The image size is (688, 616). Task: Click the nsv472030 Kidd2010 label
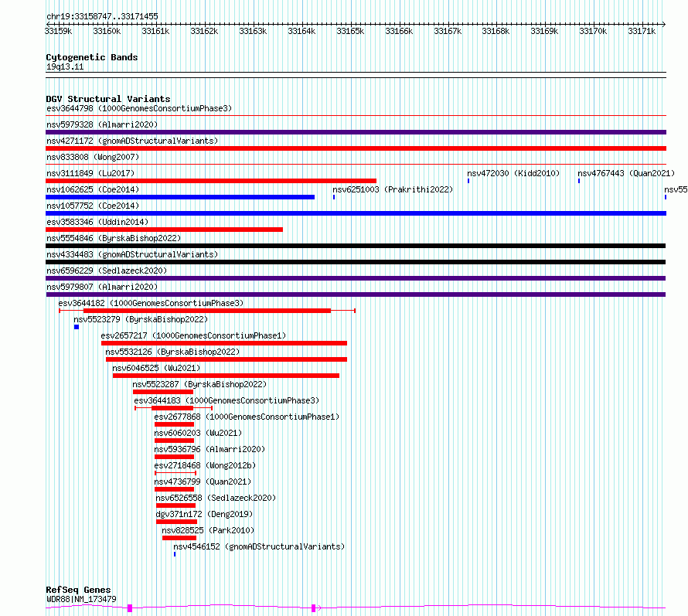pyautogui.click(x=513, y=173)
